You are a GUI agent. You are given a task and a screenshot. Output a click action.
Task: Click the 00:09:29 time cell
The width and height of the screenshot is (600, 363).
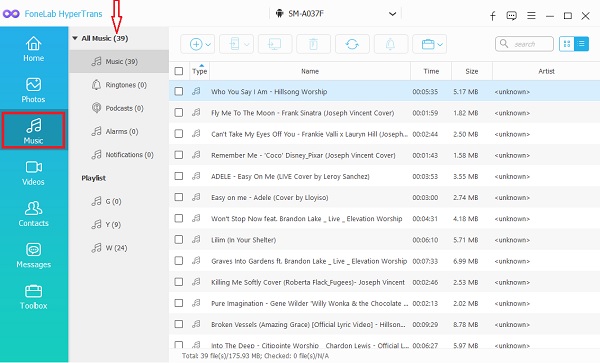tap(425, 325)
